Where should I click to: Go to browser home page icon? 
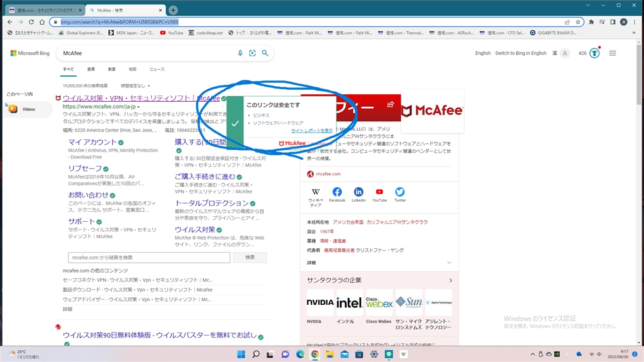42,22
